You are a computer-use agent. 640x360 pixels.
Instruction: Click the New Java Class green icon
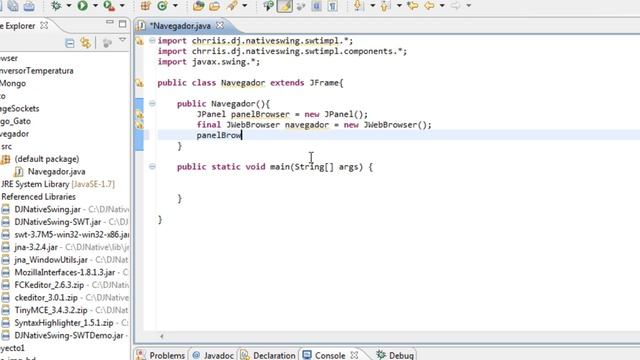(x=162, y=5)
